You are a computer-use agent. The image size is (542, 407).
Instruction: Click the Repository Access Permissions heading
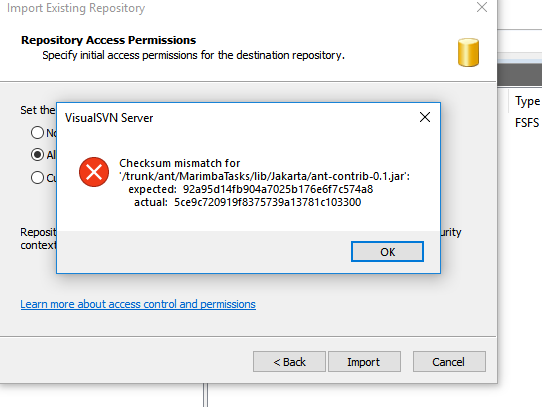click(109, 40)
